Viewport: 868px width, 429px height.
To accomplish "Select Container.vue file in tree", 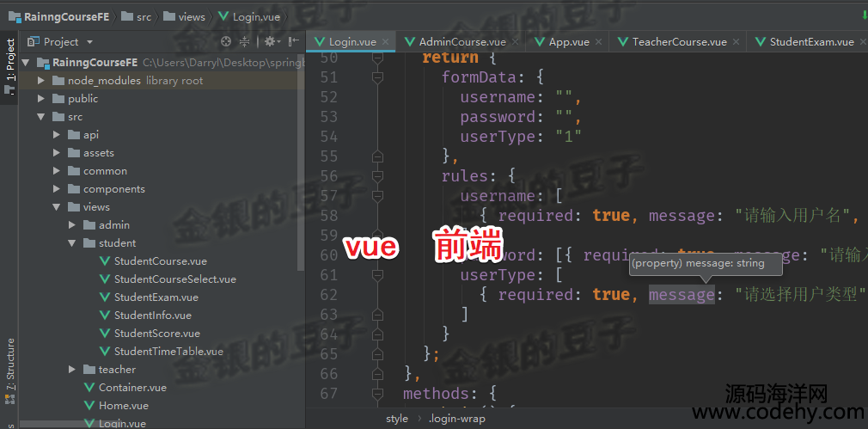I will (132, 388).
